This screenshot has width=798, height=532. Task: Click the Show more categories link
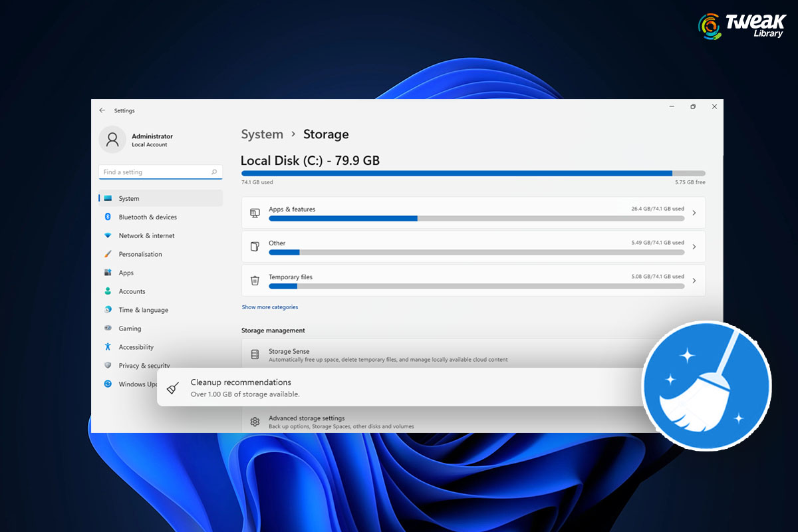269,307
